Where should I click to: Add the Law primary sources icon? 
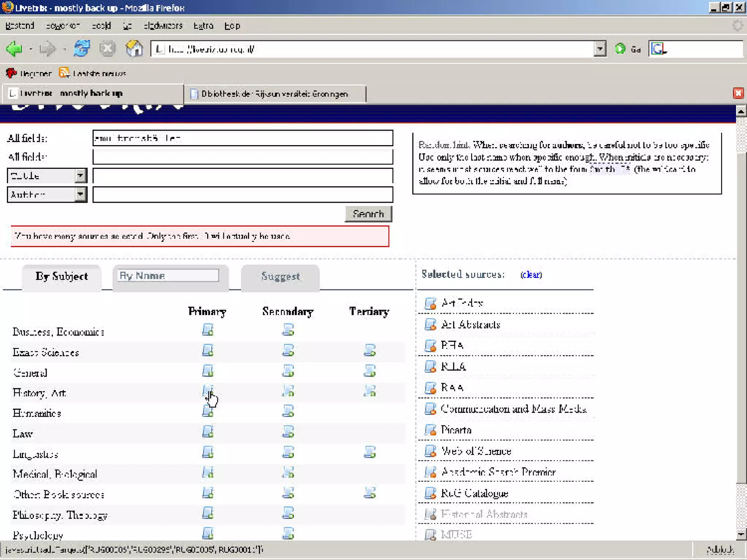click(208, 432)
